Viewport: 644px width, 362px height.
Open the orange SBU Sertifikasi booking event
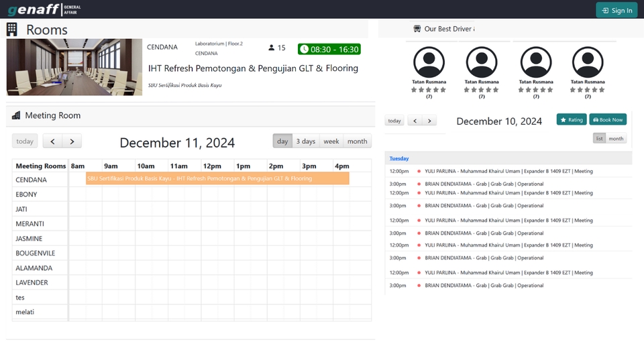click(x=217, y=178)
